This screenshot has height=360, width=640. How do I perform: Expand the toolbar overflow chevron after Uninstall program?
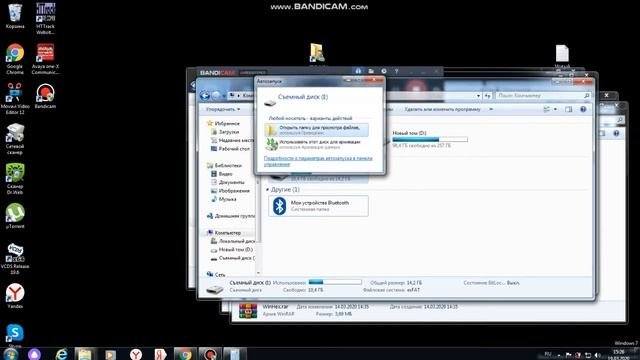(491, 109)
